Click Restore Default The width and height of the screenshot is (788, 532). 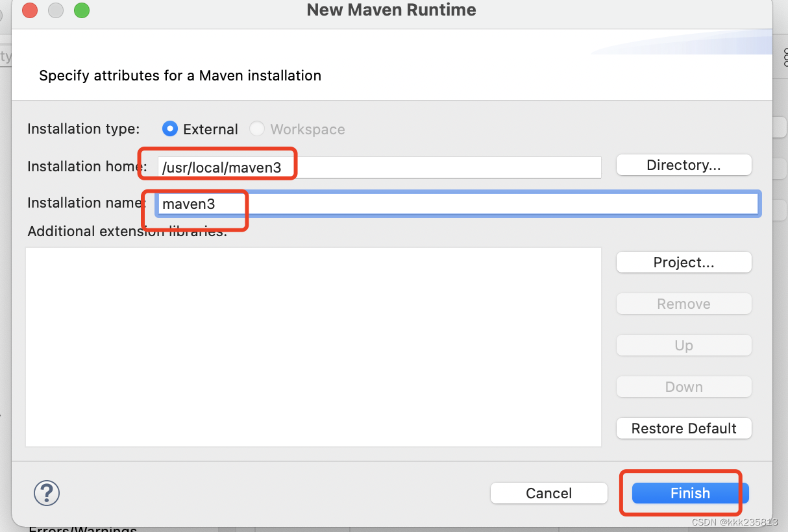tap(683, 428)
